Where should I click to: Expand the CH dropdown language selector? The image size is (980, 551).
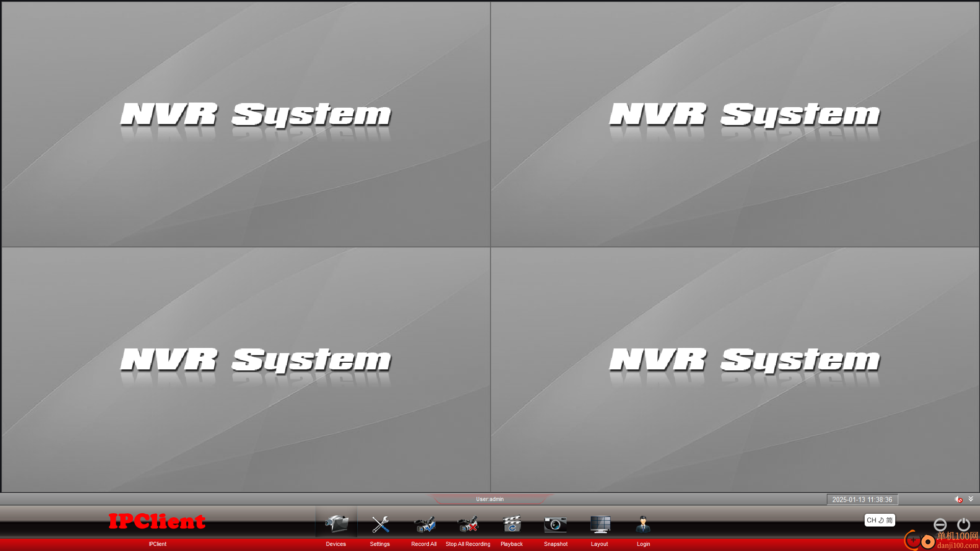(x=880, y=519)
